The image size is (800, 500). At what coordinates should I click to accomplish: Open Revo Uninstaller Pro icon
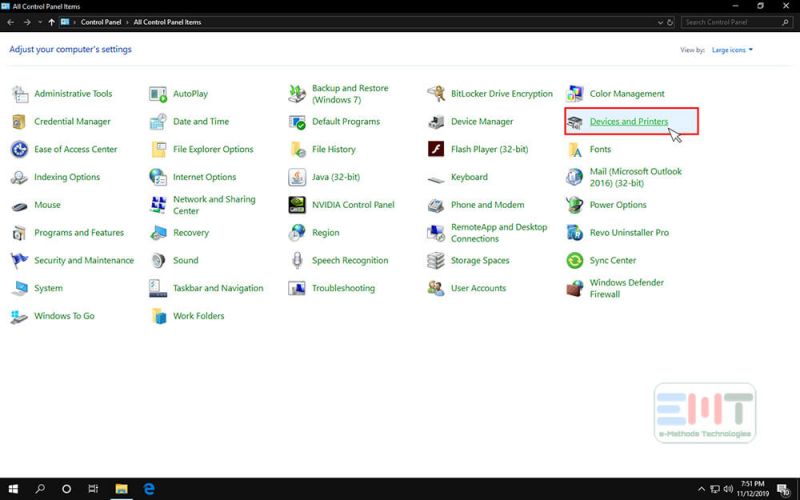[575, 233]
